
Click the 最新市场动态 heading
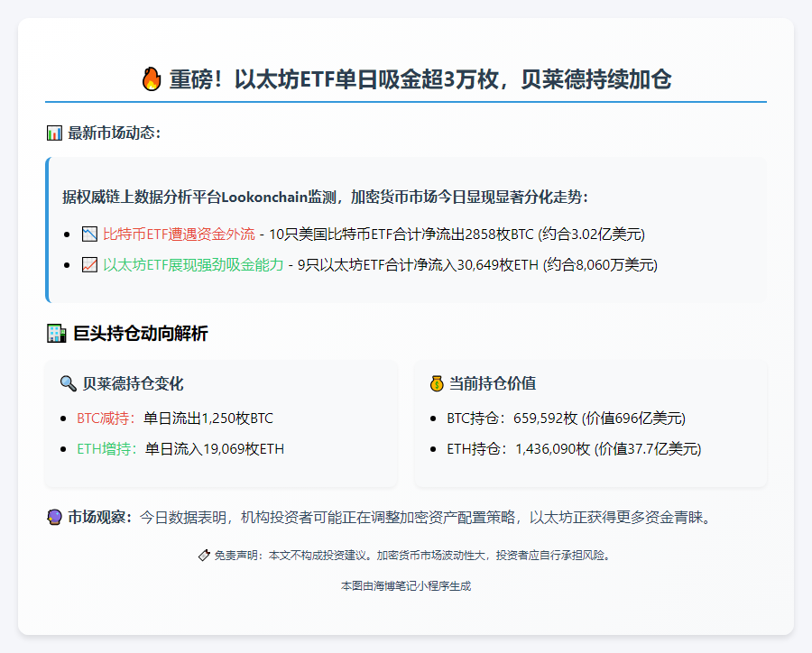click(x=115, y=133)
